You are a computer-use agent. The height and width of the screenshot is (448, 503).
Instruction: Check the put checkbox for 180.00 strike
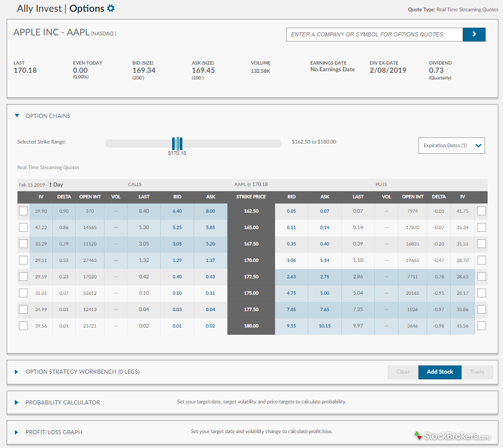481,325
